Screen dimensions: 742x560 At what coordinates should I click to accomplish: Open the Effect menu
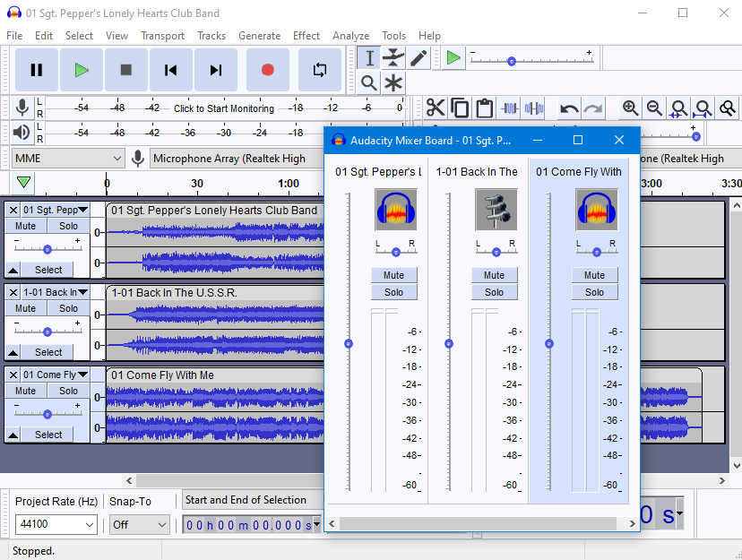pos(306,36)
